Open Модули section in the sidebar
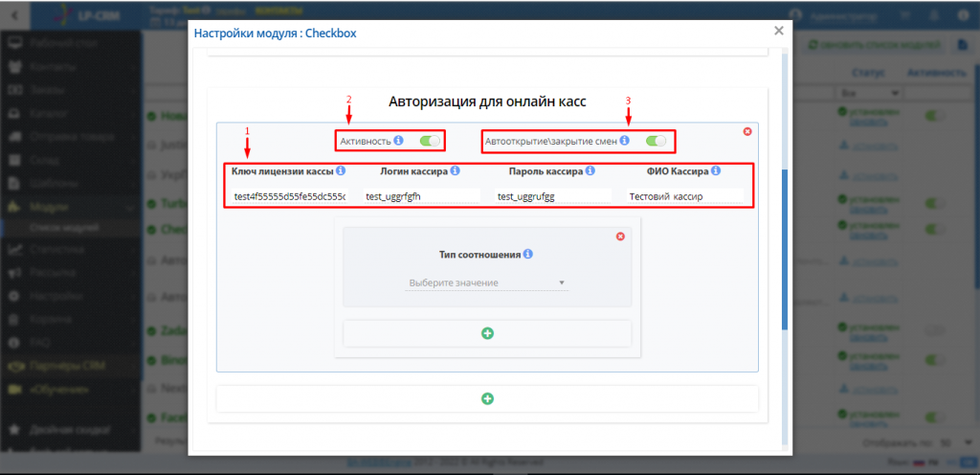 70,206
